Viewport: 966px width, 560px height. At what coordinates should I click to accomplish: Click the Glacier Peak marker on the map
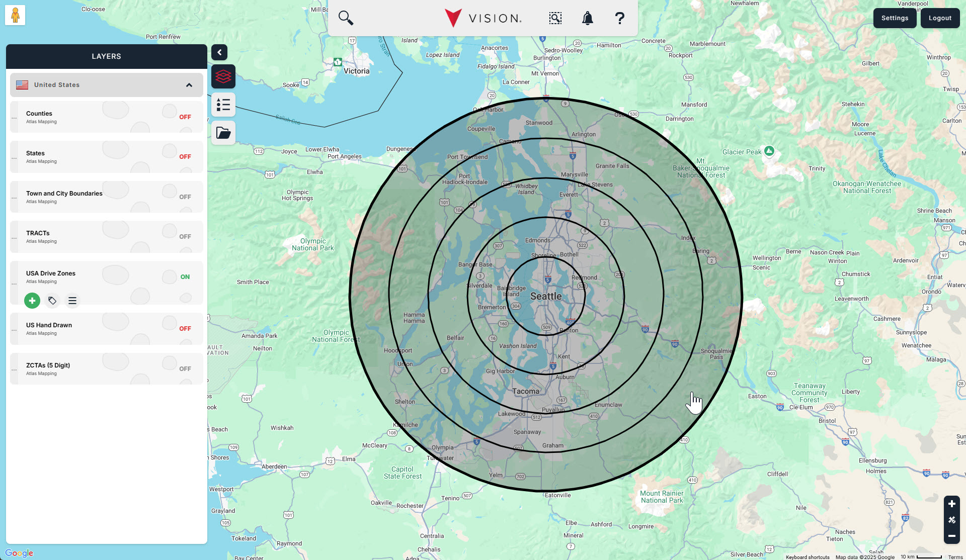(x=769, y=150)
